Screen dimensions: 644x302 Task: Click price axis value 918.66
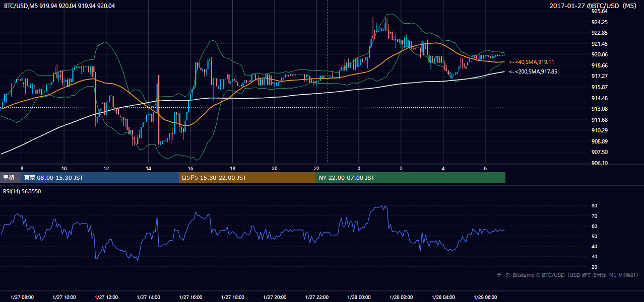pyautogui.click(x=599, y=65)
